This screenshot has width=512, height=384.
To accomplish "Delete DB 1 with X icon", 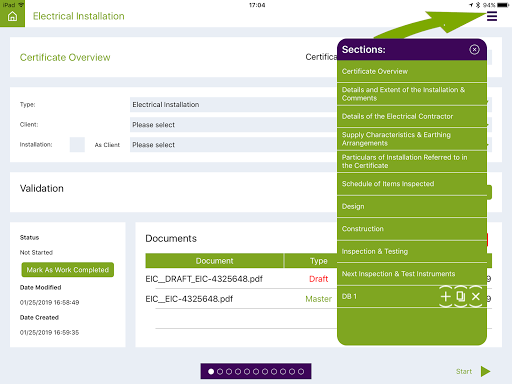I will point(476,296).
